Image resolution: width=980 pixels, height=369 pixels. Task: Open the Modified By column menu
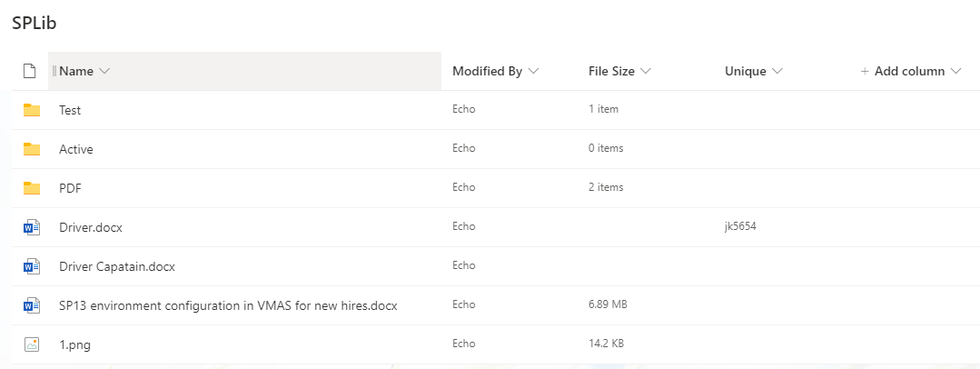(533, 71)
